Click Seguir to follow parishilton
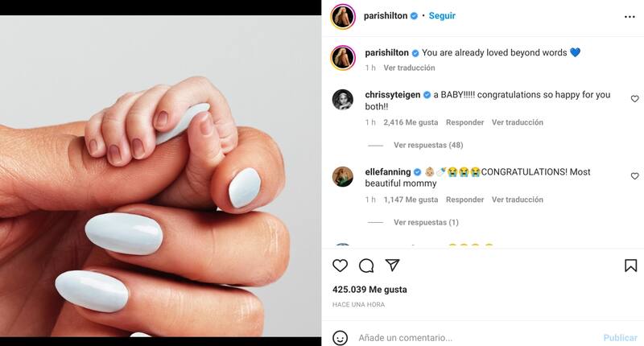This screenshot has height=346, width=644. pos(442,15)
